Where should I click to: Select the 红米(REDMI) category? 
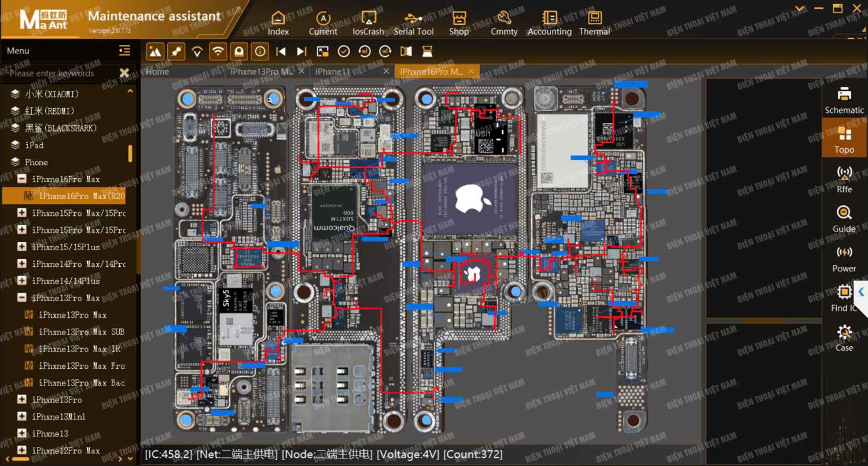point(50,111)
